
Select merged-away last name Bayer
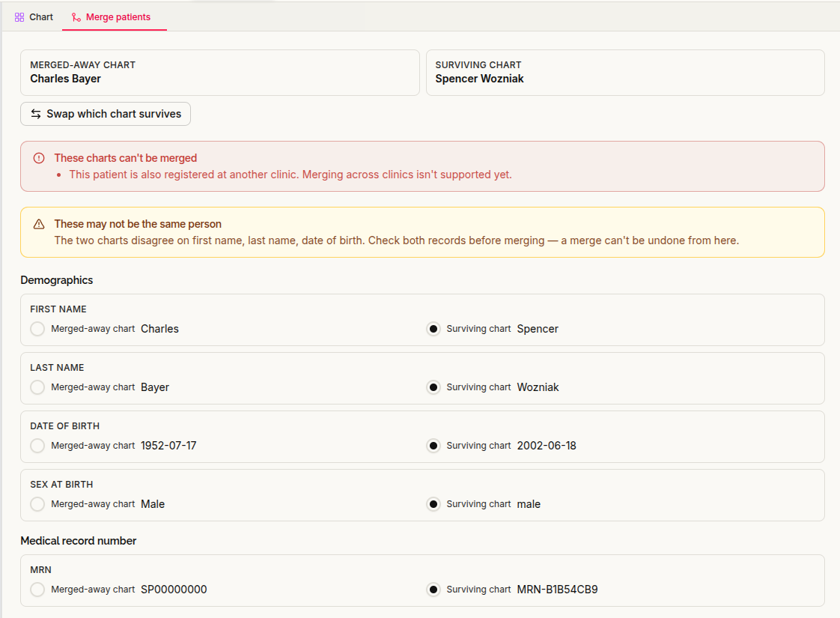pyautogui.click(x=37, y=387)
